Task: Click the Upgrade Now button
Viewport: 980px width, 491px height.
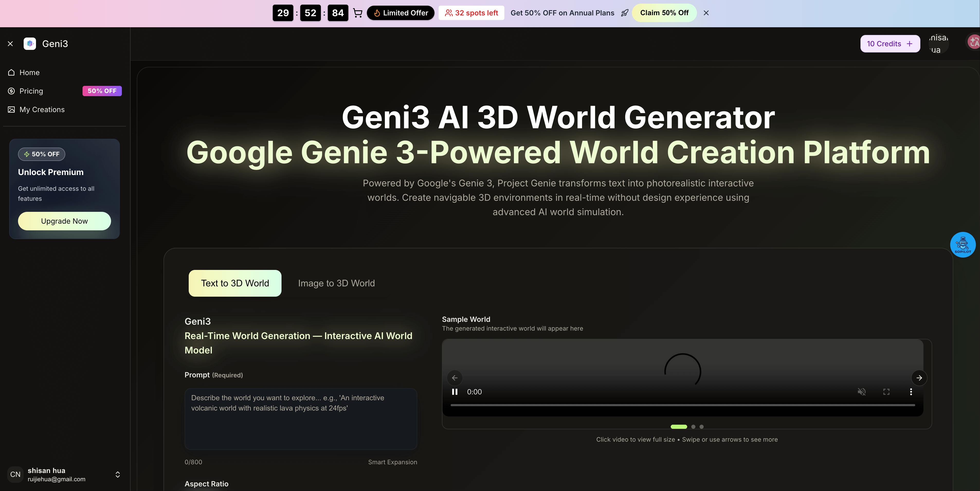Action: pyautogui.click(x=64, y=221)
